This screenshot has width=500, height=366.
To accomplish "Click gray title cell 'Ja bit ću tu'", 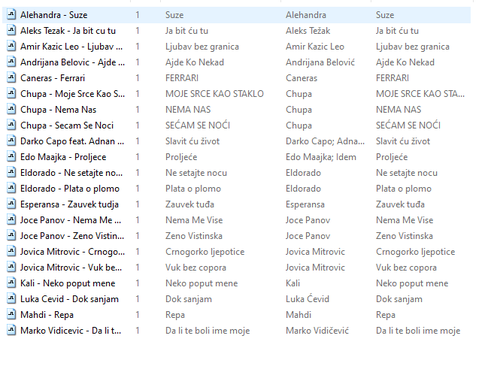I will point(187,31).
